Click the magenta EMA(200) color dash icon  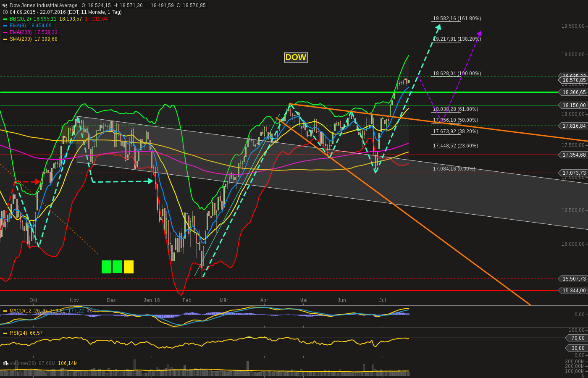(5, 32)
